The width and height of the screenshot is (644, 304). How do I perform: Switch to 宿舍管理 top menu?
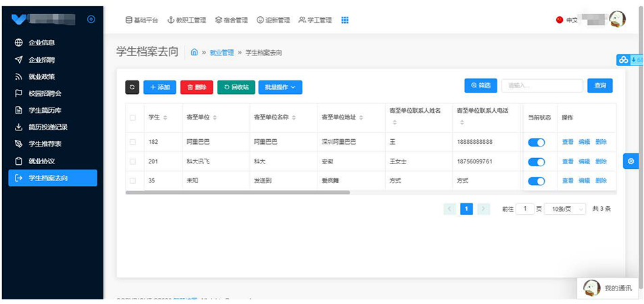232,20
